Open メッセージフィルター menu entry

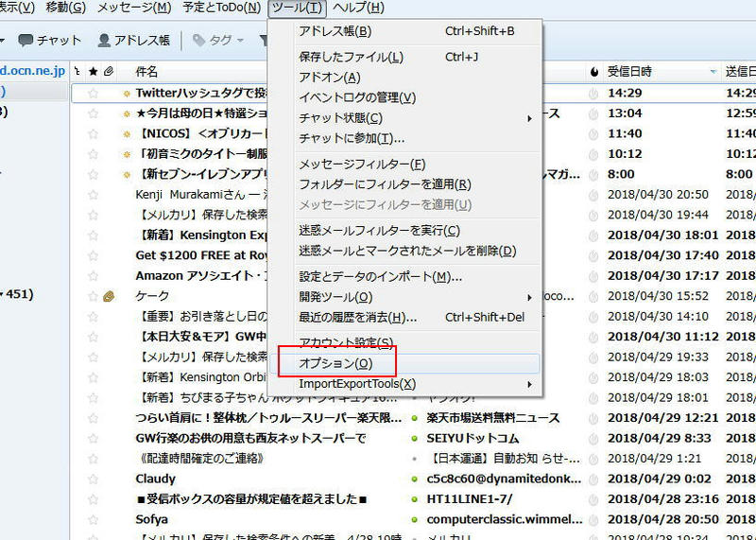[404, 164]
